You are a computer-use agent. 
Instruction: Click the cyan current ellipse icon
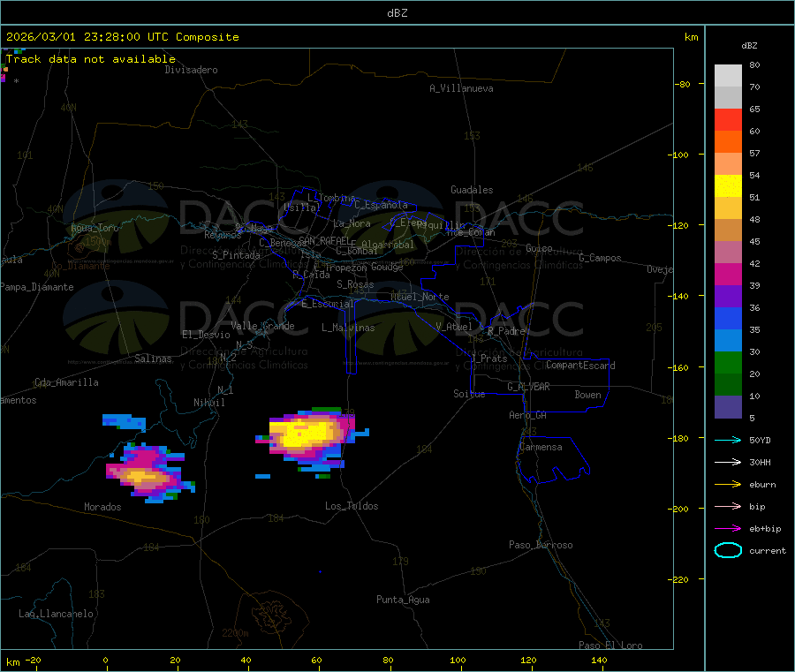click(728, 550)
